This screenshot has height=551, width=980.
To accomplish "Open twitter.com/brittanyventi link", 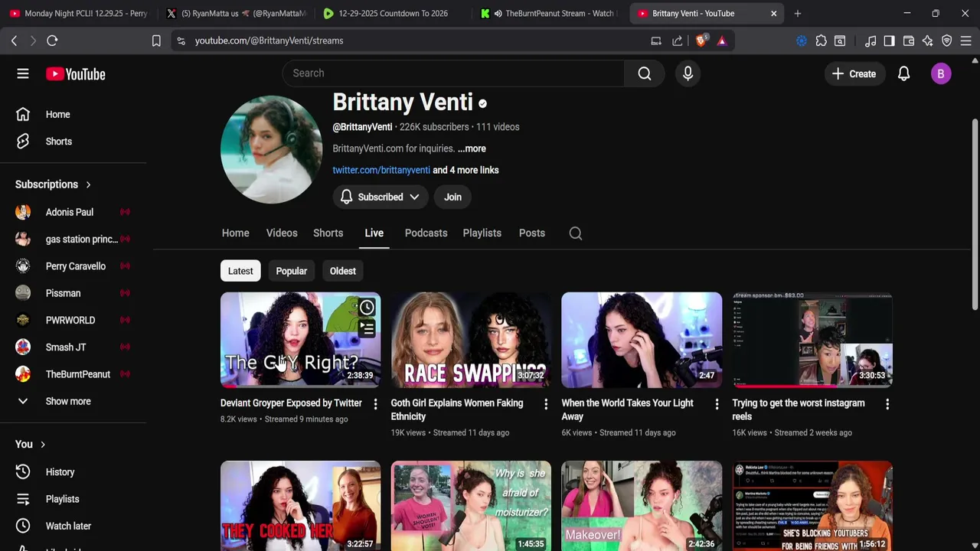I will pos(381,170).
